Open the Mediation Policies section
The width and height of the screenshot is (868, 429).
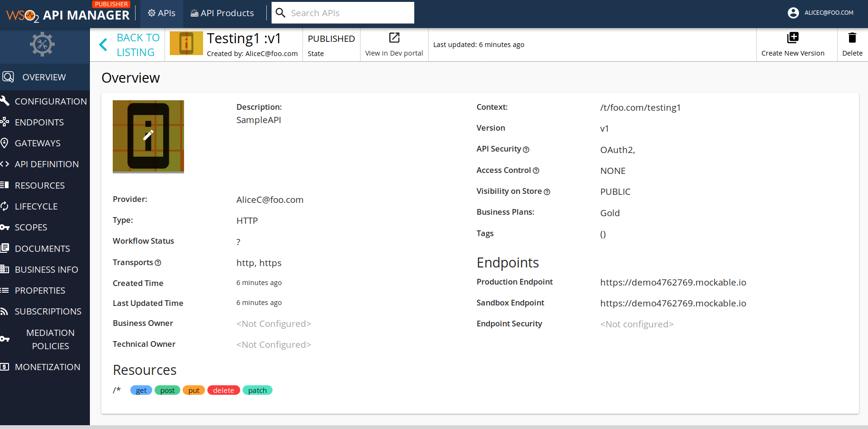coord(50,339)
